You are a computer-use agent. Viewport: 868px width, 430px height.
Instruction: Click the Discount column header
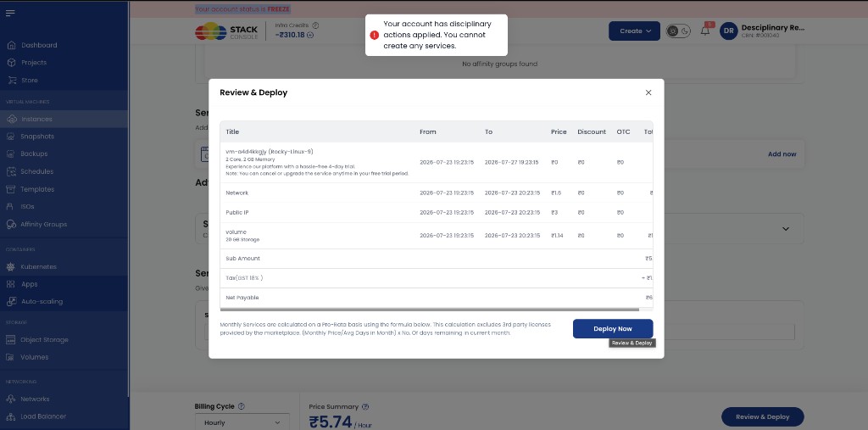(x=592, y=131)
